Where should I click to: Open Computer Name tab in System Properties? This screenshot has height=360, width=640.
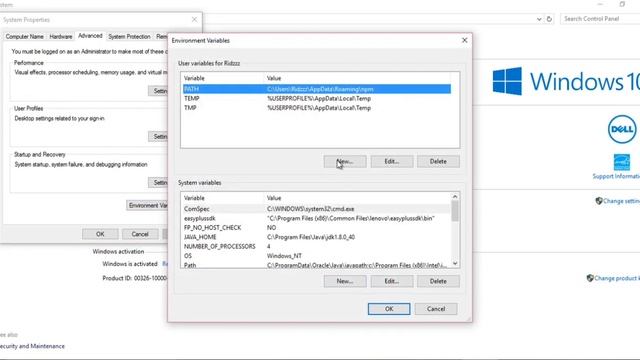tap(24, 37)
